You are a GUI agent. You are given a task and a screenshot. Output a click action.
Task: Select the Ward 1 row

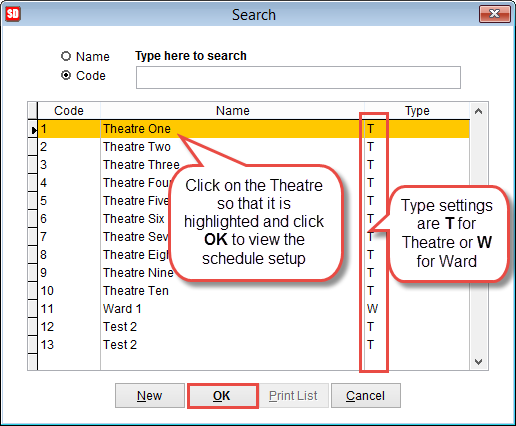pyautogui.click(x=253, y=309)
